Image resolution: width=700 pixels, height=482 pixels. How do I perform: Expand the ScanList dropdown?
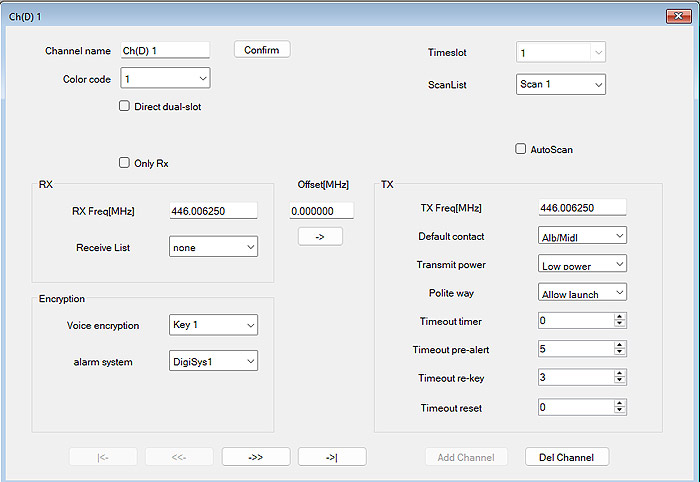[561, 85]
